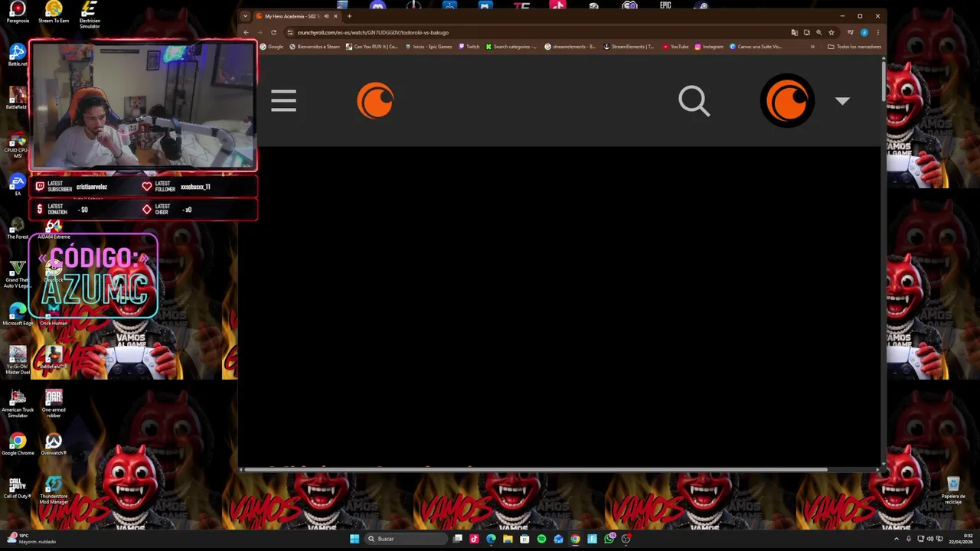The image size is (980, 551).
Task: Open Microsoft Edge desktop shortcut
Action: coord(18,315)
